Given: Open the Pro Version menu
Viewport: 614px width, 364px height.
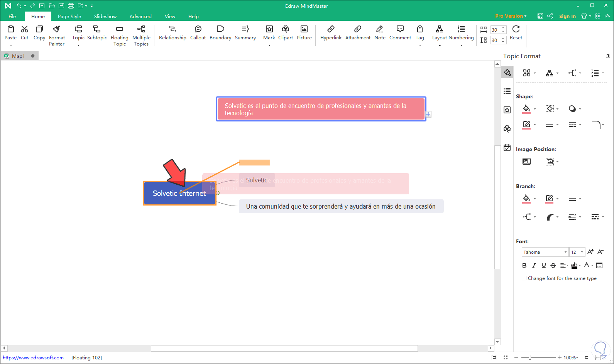Looking at the screenshot, I should tap(511, 16).
